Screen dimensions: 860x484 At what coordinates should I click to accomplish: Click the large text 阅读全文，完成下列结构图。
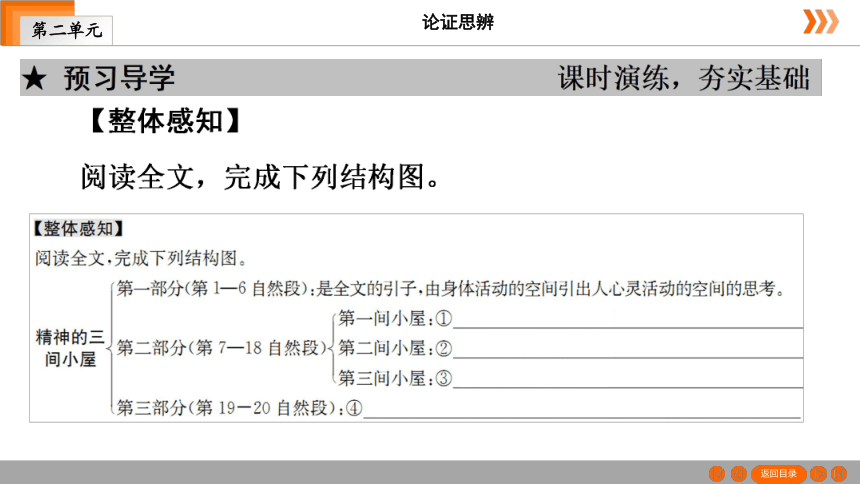[x=261, y=177]
